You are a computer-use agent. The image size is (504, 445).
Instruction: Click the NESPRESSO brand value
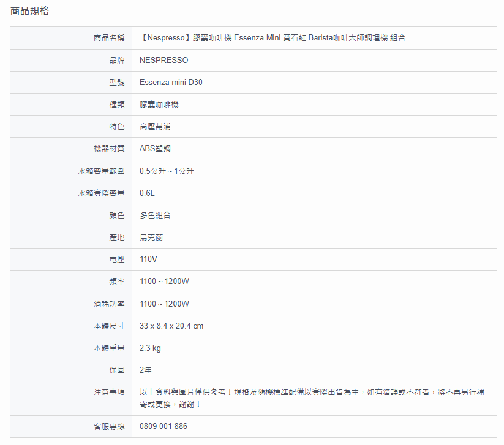(x=164, y=60)
